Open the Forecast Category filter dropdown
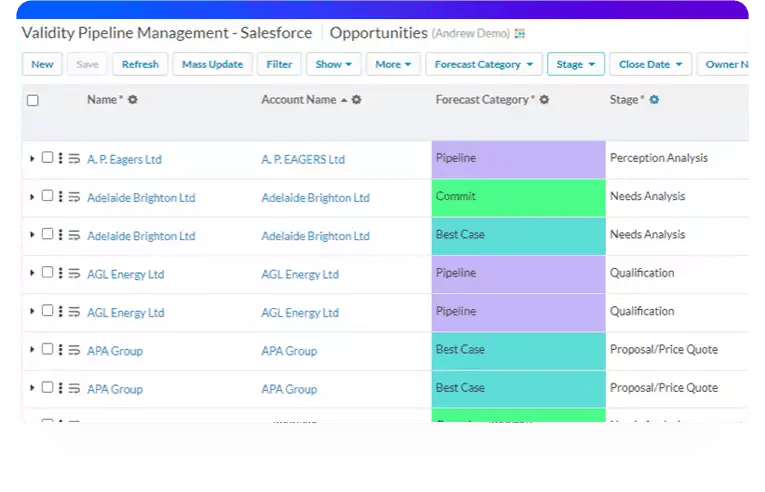Screen dimensions: 765x492 [484, 64]
